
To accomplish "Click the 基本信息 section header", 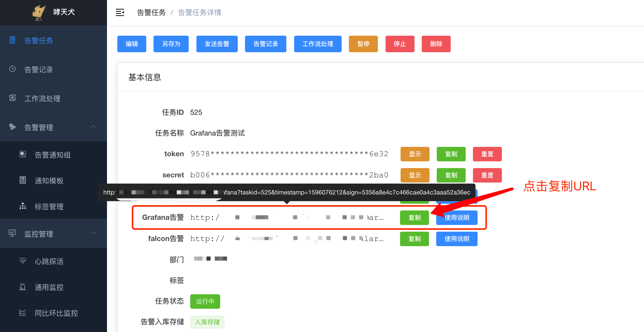I will coord(145,77).
